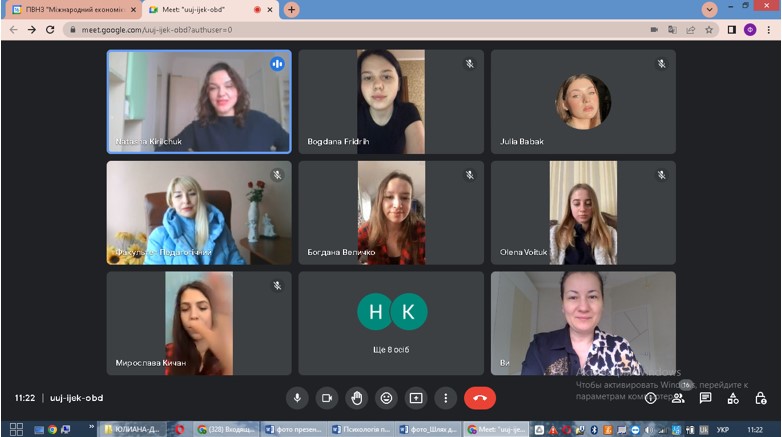Open Host controls lock icon
Screen dimensions: 782x437
(761, 398)
